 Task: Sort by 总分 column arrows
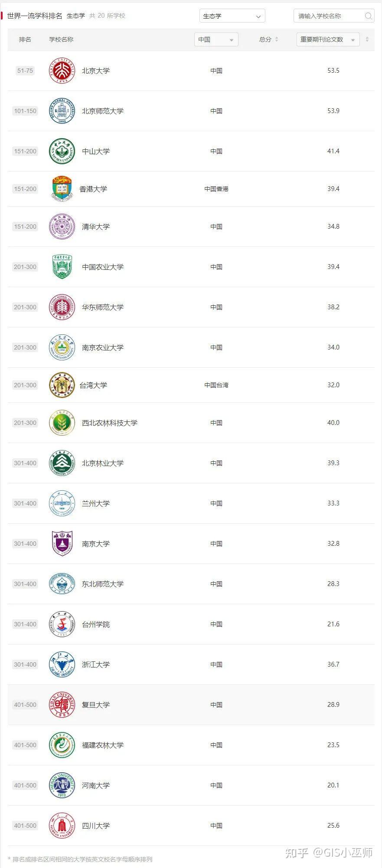click(x=277, y=39)
